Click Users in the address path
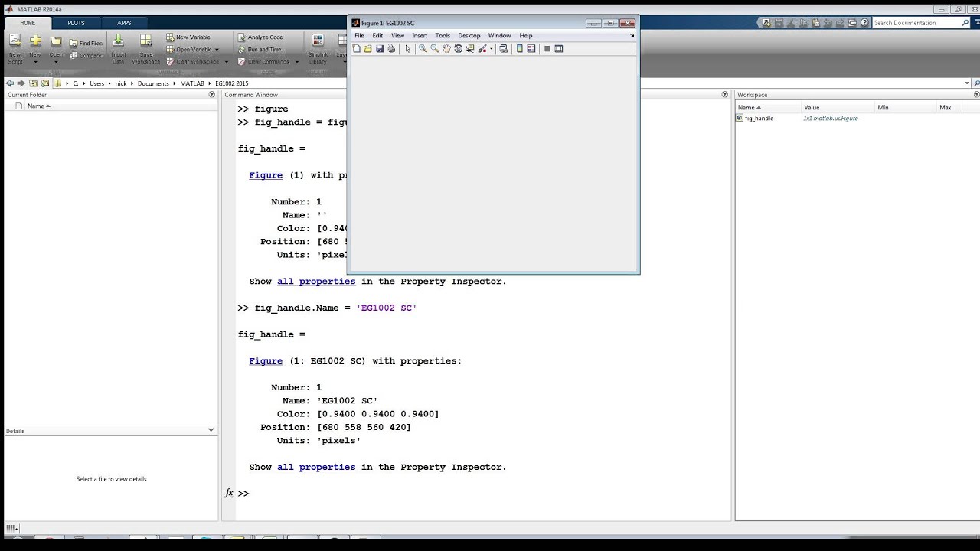 tap(96, 83)
